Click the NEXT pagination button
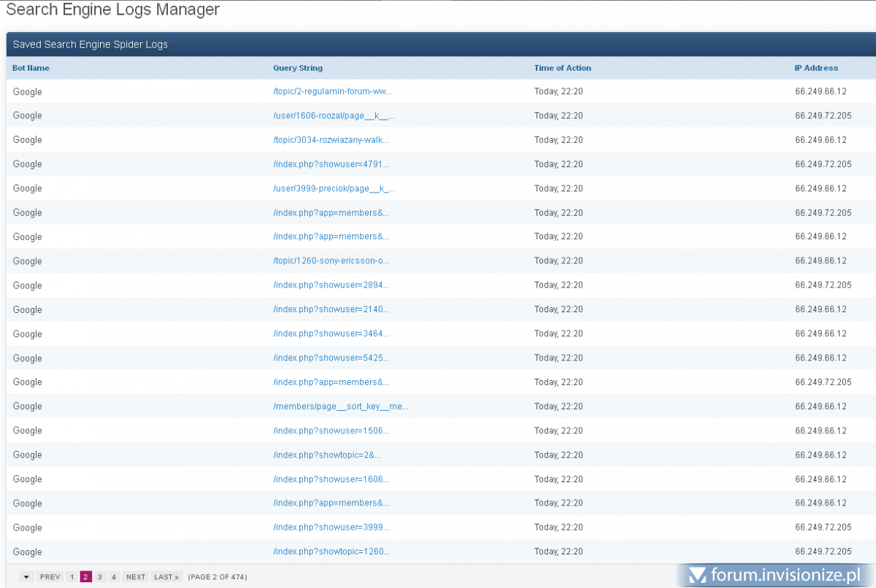 (136, 577)
